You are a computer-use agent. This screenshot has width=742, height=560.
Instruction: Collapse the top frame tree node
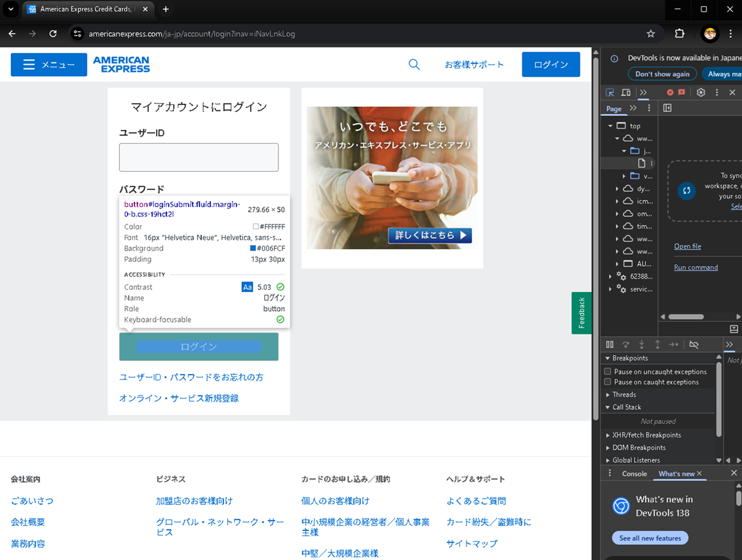[x=610, y=126]
